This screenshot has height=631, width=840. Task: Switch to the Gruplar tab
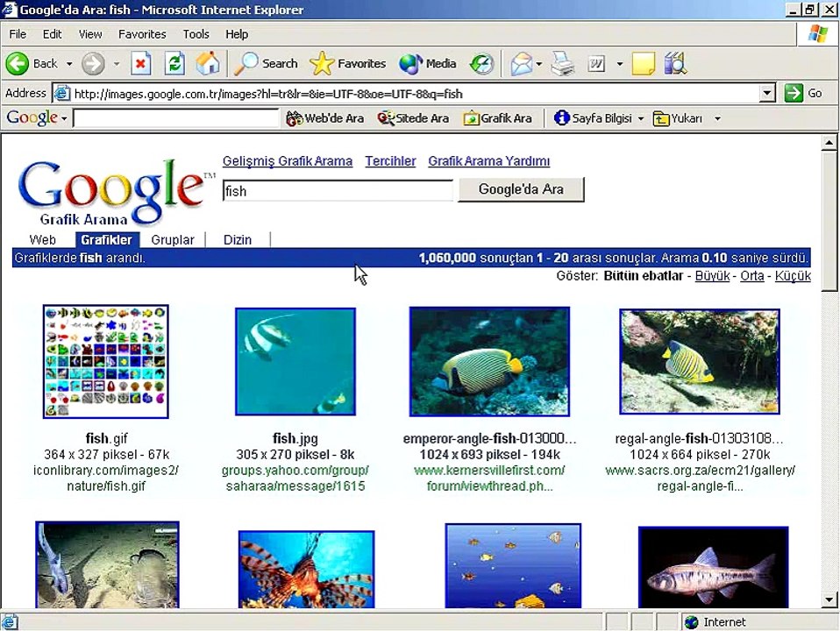(173, 239)
